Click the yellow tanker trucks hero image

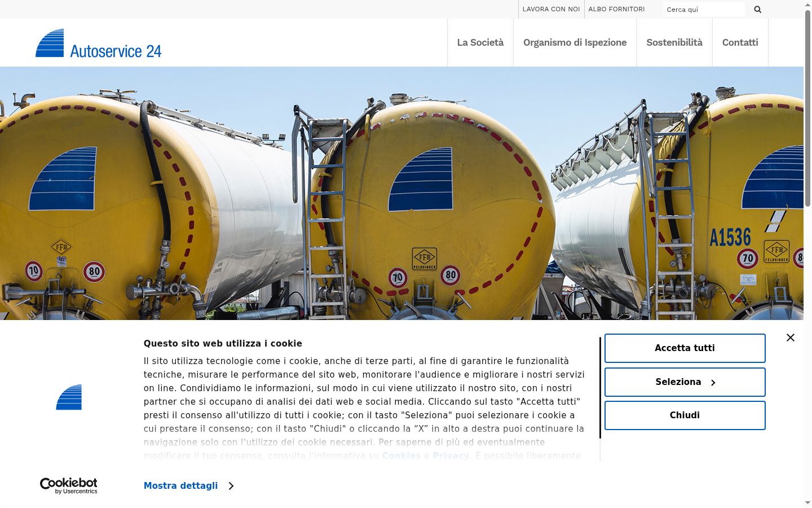(x=401, y=193)
